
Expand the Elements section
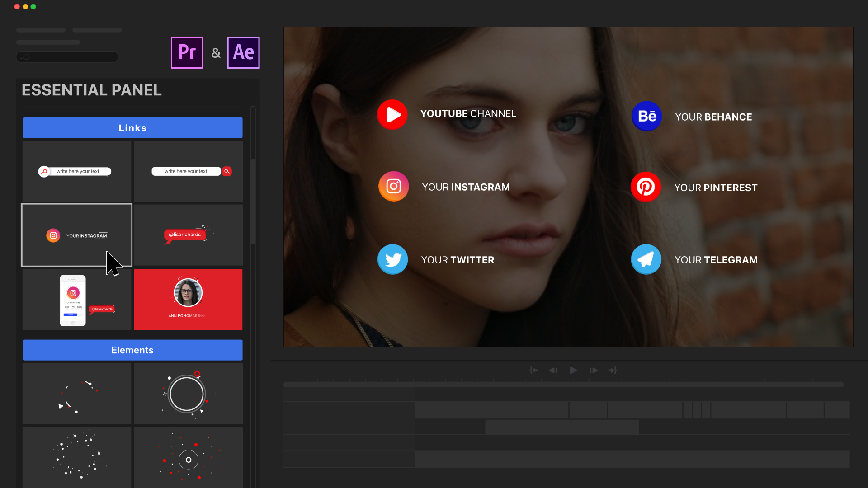click(x=132, y=350)
